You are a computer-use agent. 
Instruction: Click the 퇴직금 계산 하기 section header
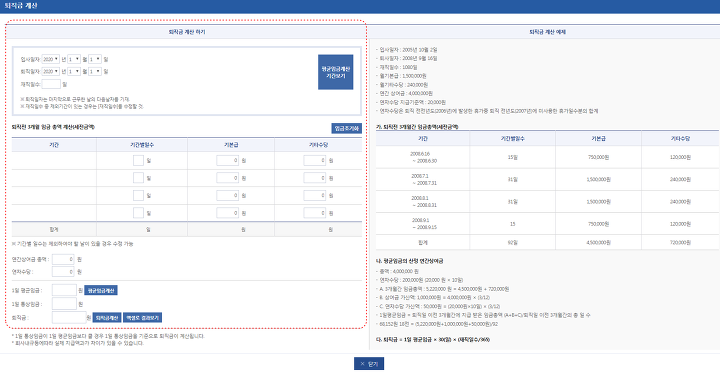186,32
